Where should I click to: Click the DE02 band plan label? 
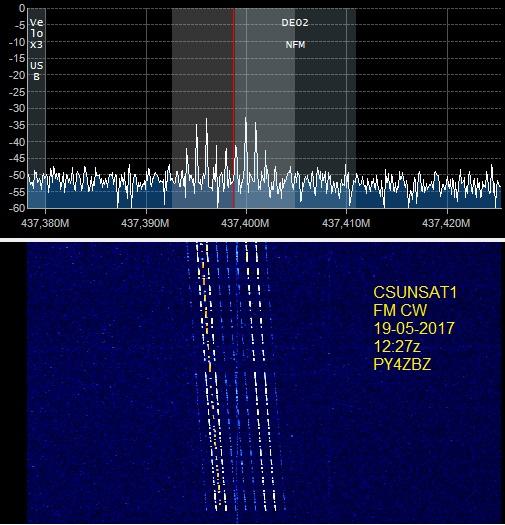(x=295, y=23)
